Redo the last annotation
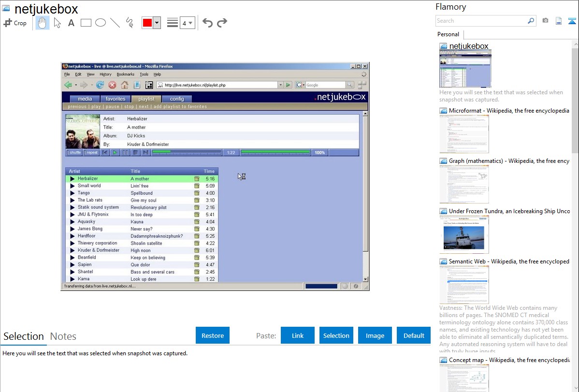Image resolution: width=579 pixels, height=392 pixels. [222, 23]
